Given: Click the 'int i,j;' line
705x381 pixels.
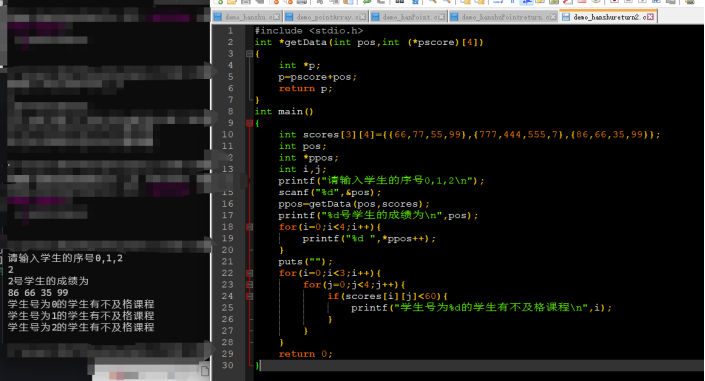Looking at the screenshot, I should (x=302, y=169).
